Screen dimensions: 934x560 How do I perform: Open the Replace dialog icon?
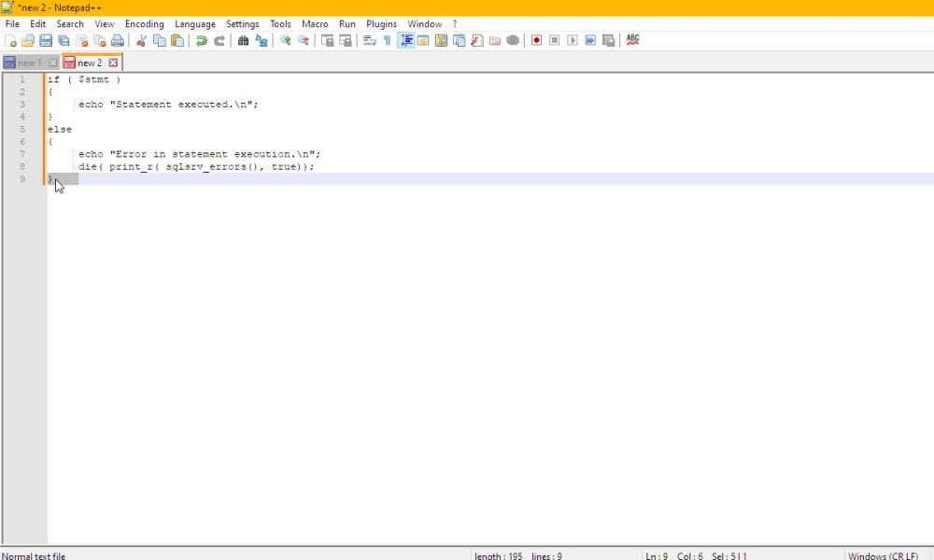pyautogui.click(x=262, y=40)
